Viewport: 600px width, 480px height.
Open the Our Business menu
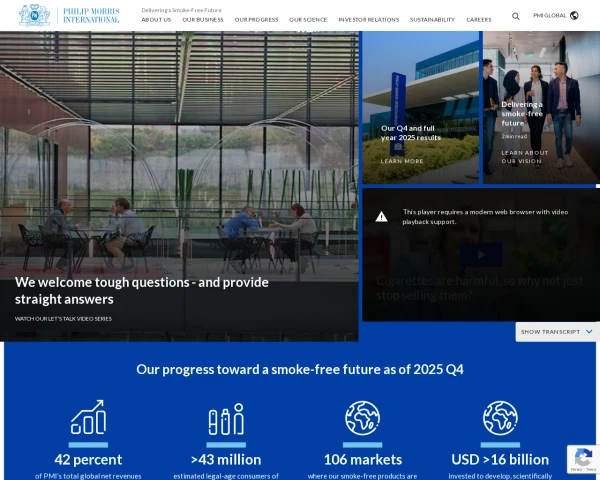pyautogui.click(x=203, y=20)
